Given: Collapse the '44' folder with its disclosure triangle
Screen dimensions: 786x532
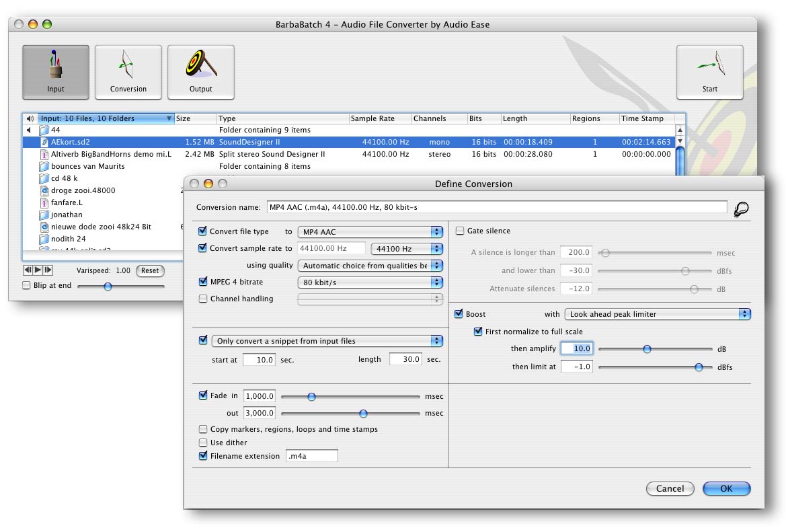Looking at the screenshot, I should 28,130.
